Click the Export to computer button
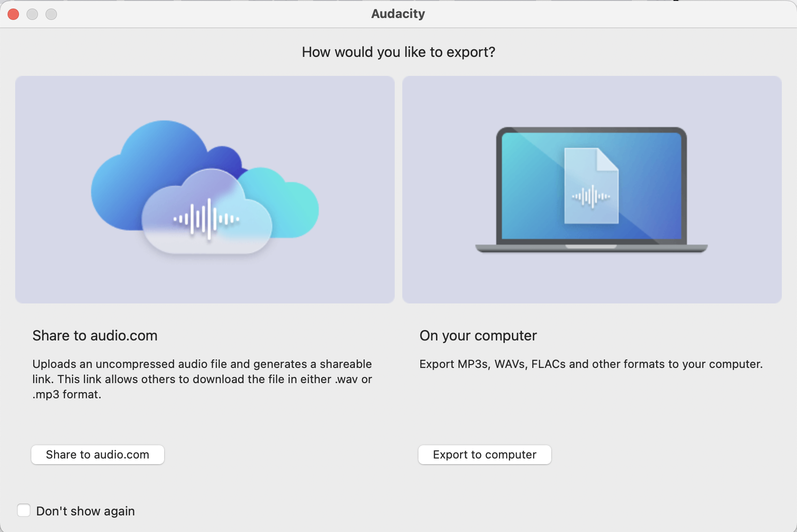Viewport: 797px width, 532px height. coord(484,455)
